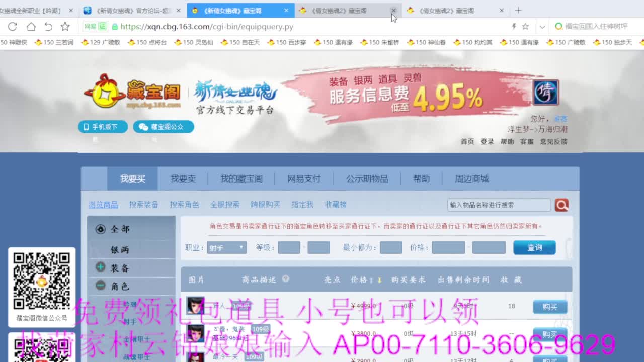Open a new browser tab with plus
The image size is (644, 362).
click(x=518, y=10)
